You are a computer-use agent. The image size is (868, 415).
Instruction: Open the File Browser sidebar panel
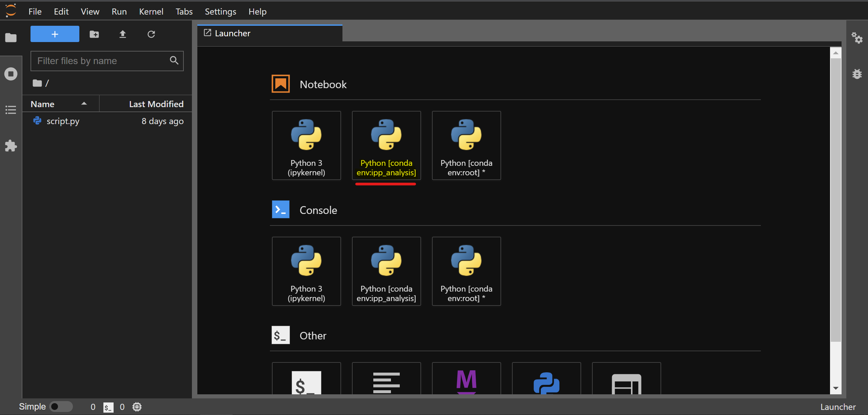tap(11, 38)
